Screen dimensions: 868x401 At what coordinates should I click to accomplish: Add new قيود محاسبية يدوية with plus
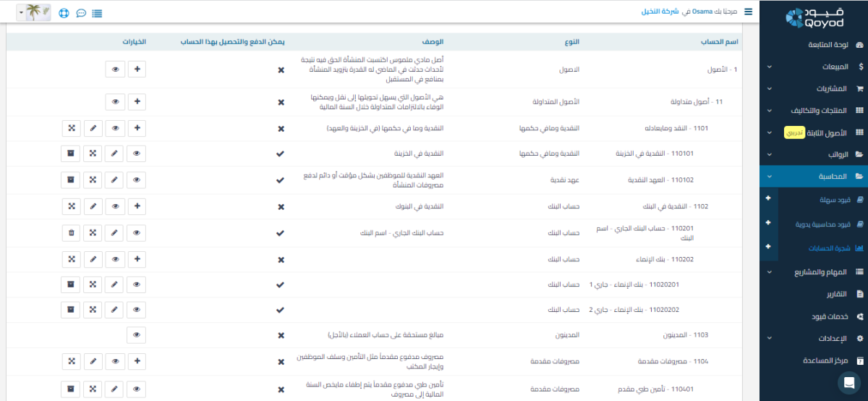pyautogui.click(x=768, y=224)
